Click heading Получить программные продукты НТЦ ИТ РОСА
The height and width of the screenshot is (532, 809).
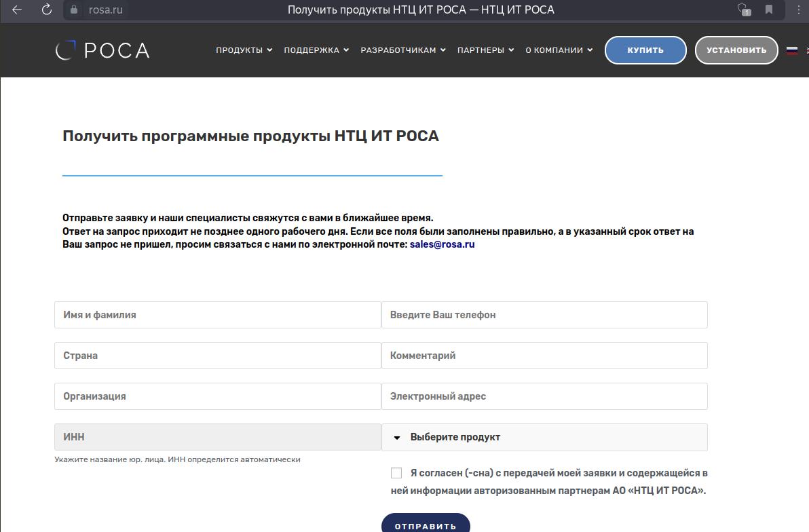pyautogui.click(x=250, y=136)
